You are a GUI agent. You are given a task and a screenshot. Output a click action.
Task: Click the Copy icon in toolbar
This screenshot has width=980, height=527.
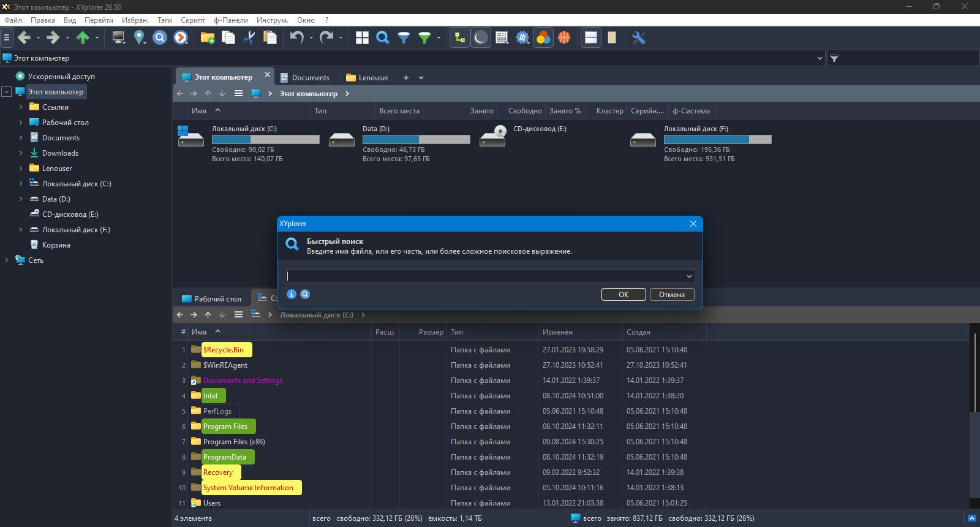(228, 38)
